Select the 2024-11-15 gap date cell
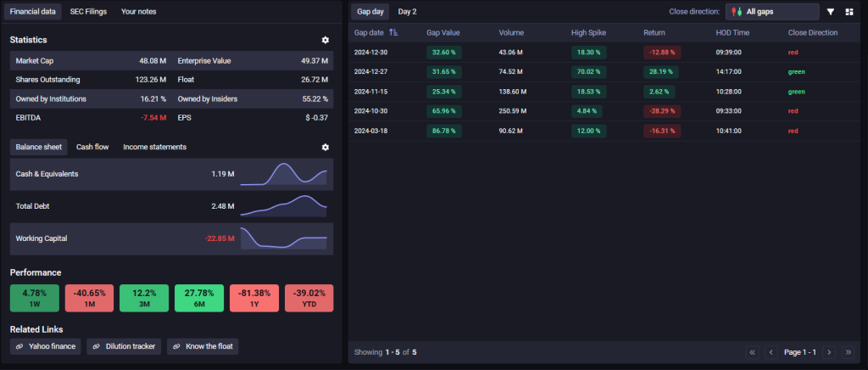 [x=370, y=92]
